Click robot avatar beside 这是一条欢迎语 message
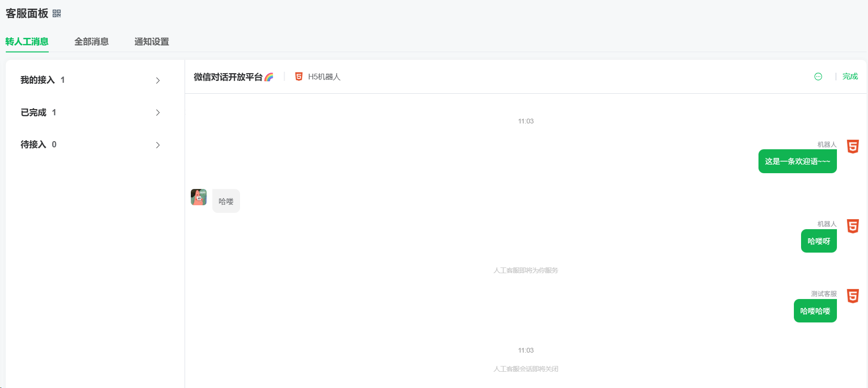The height and width of the screenshot is (388, 868). point(853,146)
